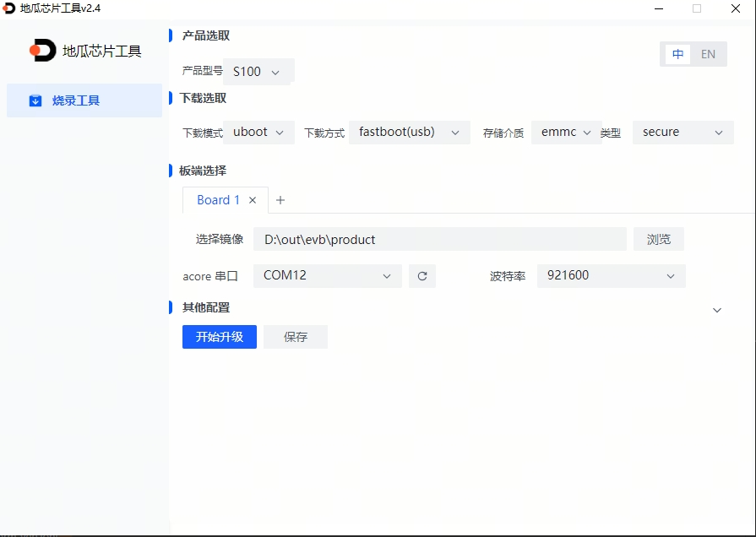Click the 烧录工具 download icon in sidebar
The image size is (756, 537).
[x=35, y=100]
